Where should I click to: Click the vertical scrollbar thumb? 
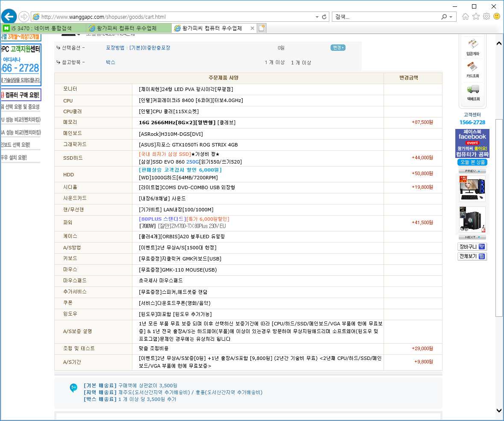point(499,218)
